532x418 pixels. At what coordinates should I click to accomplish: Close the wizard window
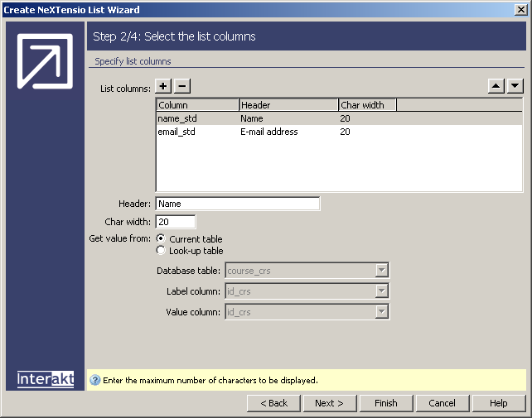click(x=521, y=10)
